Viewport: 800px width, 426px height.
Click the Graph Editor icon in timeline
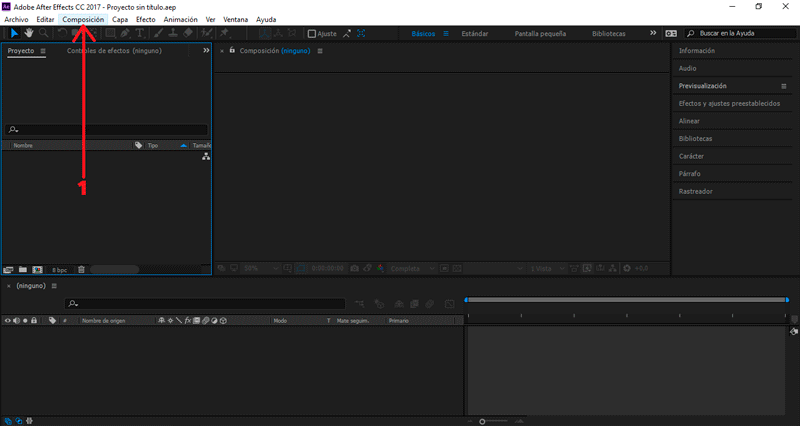449,304
